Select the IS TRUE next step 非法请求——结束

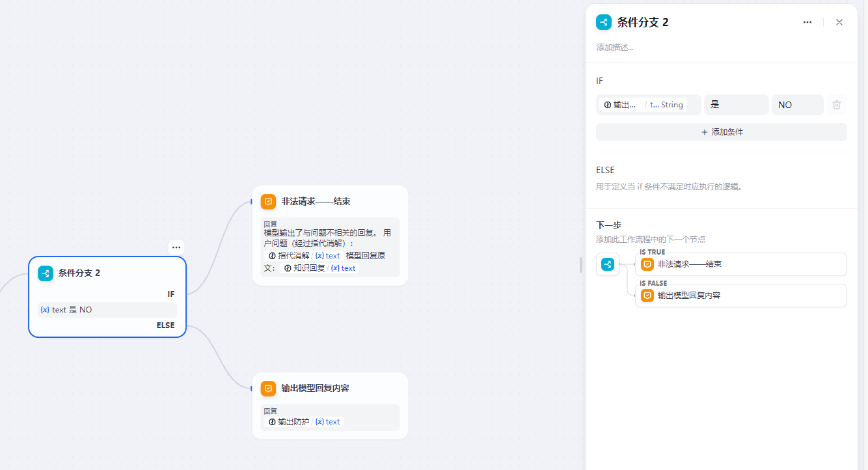point(740,264)
